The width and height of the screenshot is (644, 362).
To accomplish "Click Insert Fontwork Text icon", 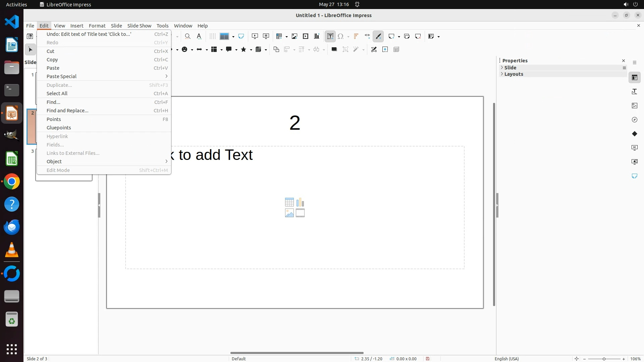I will (356, 36).
